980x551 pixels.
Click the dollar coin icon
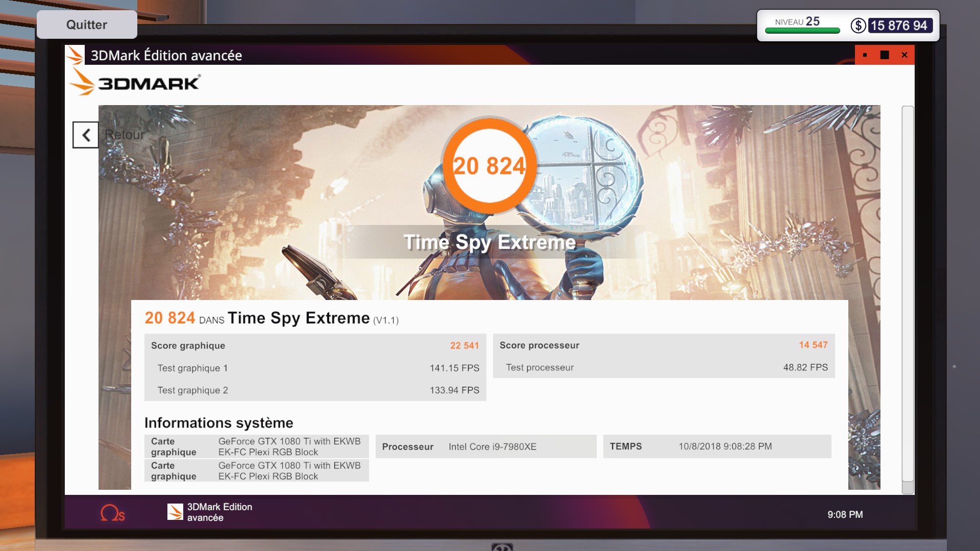[x=858, y=26]
